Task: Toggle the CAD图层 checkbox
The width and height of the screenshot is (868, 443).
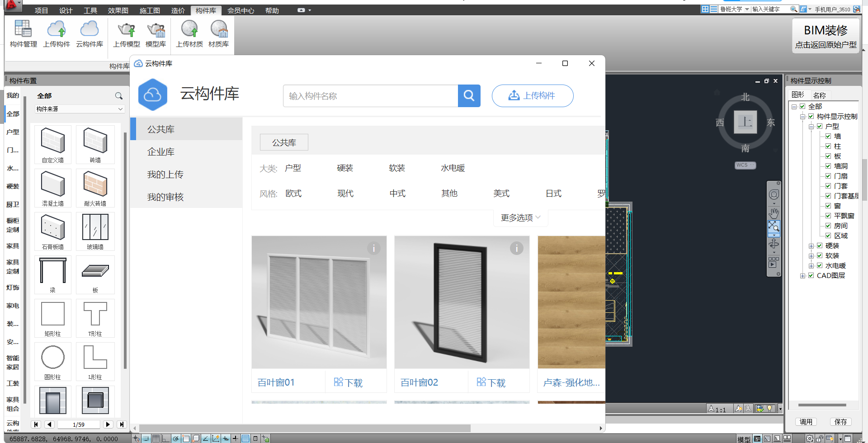Action: tap(811, 275)
